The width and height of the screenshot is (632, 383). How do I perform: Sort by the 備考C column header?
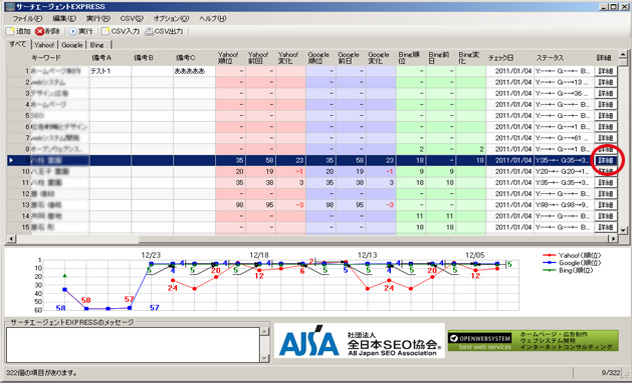194,58
